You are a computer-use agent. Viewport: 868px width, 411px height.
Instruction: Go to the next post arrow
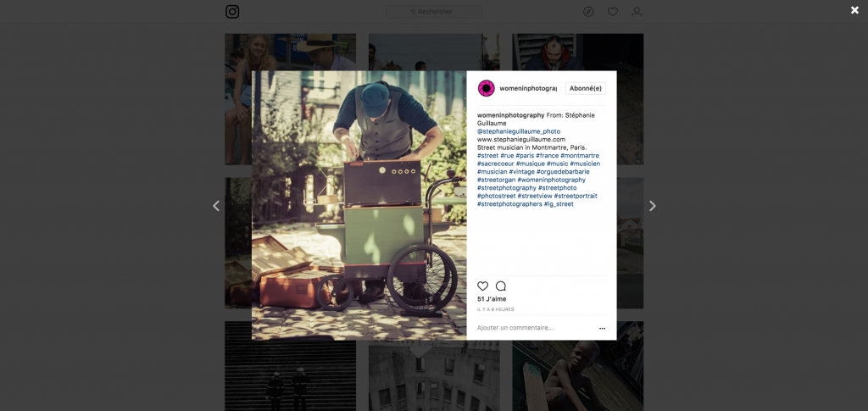tap(653, 206)
